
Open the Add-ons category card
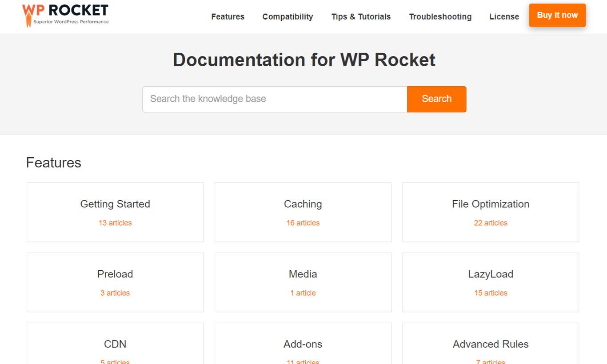coord(303,344)
